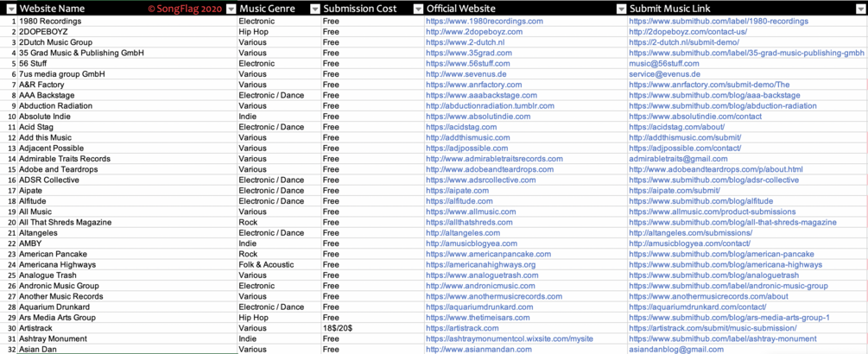This screenshot has height=354, width=868.
Task: Open the row number column filter dropdown
Action: click(x=10, y=9)
